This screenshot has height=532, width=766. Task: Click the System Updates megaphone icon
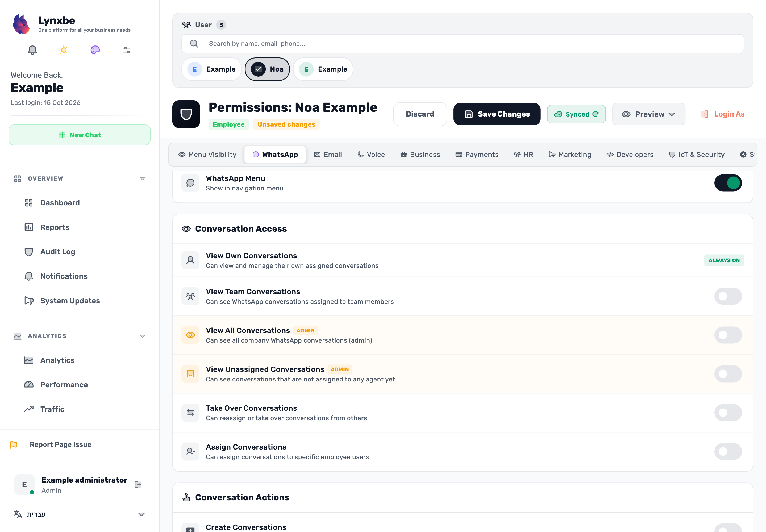[x=29, y=301]
